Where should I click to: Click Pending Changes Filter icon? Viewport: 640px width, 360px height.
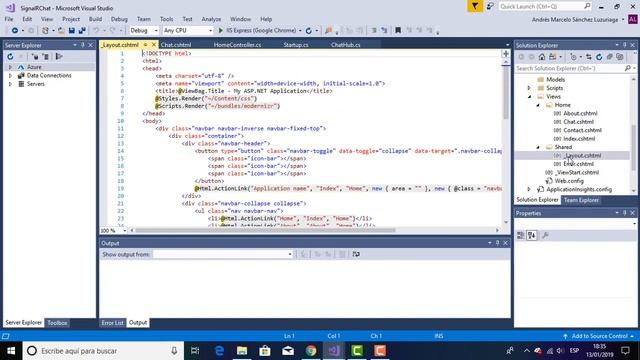coord(573,57)
